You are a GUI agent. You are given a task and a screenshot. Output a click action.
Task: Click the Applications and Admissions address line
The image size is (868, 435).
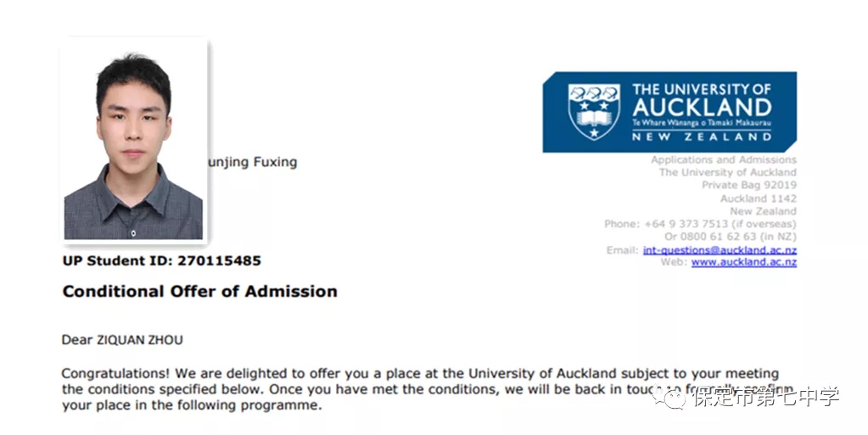click(724, 160)
